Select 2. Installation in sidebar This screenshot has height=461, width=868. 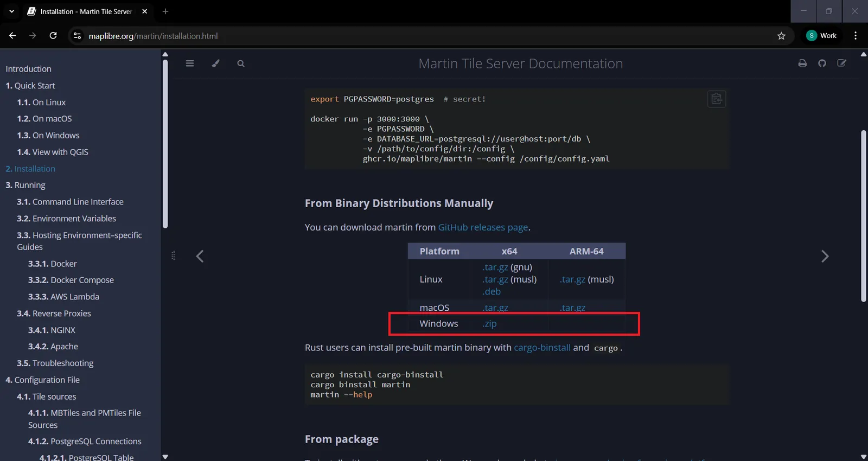tap(30, 169)
